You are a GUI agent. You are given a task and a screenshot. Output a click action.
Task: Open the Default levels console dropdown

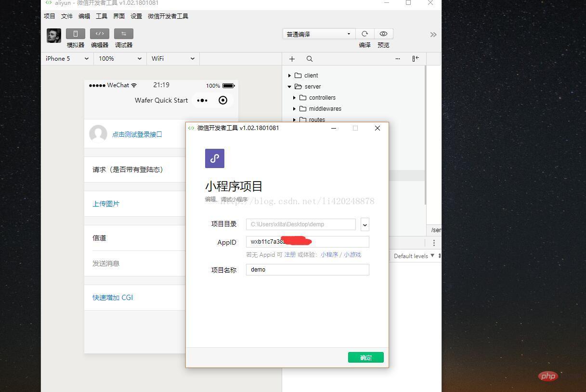pyautogui.click(x=414, y=256)
